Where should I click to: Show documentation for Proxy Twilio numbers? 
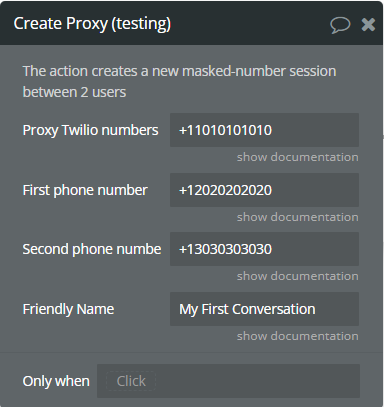[x=298, y=157]
